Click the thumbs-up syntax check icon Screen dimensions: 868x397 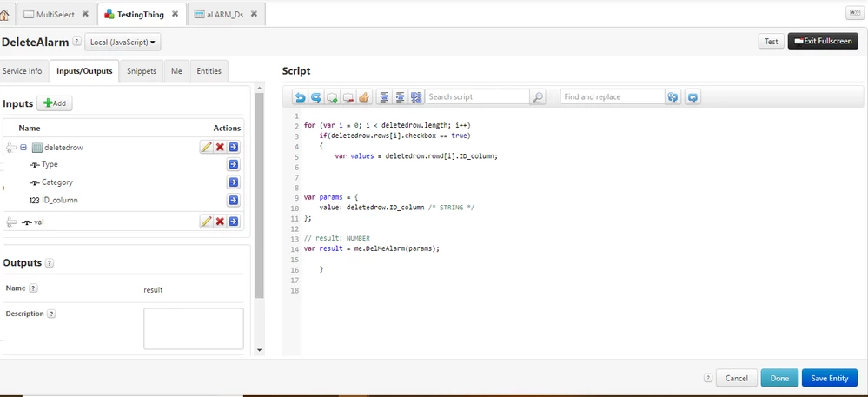click(x=364, y=97)
